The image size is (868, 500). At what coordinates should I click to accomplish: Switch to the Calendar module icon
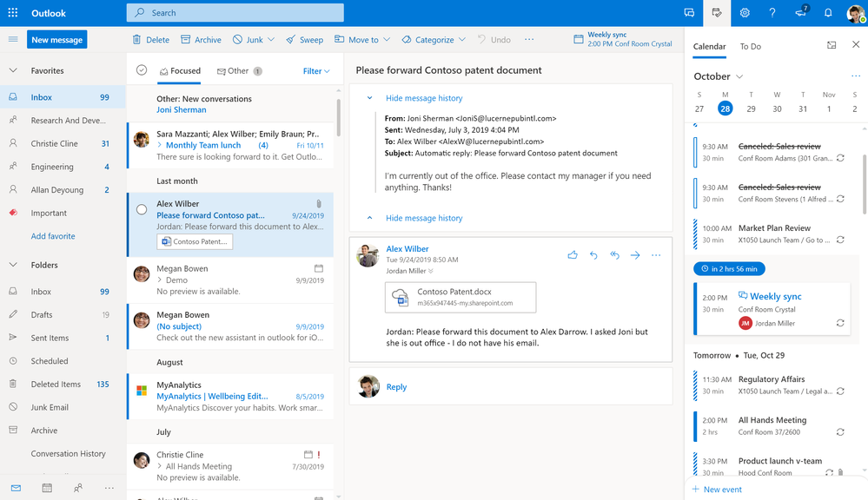click(x=47, y=488)
